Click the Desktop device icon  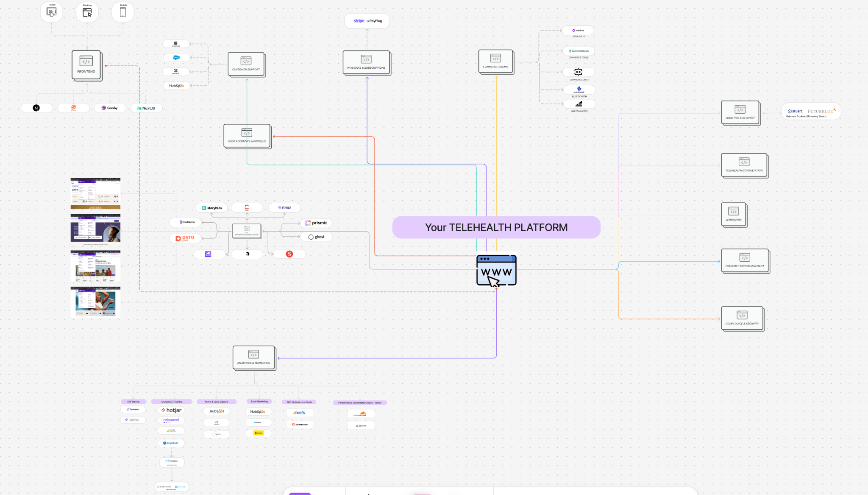pyautogui.click(x=87, y=12)
